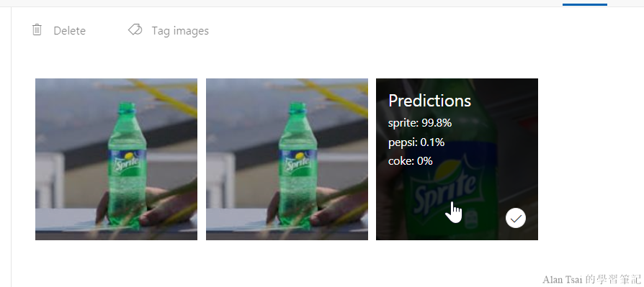
Task: Toggle the checkmark circle on the selected image
Action: (x=516, y=218)
